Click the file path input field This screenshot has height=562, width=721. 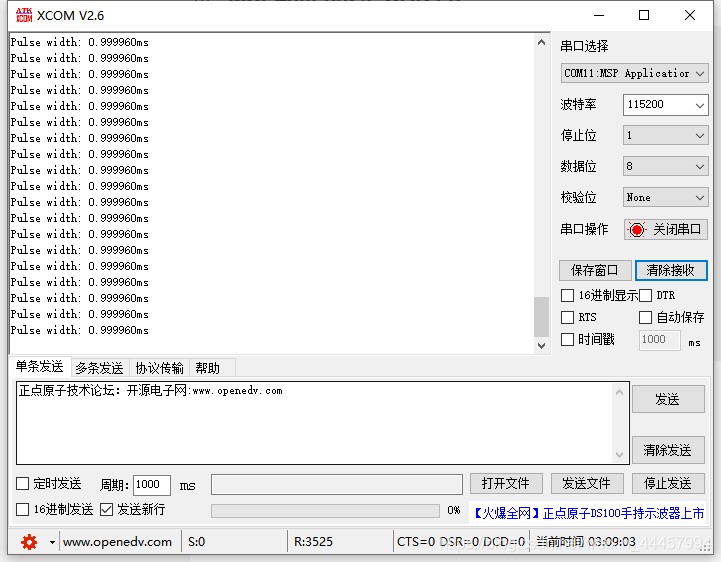[337, 485]
